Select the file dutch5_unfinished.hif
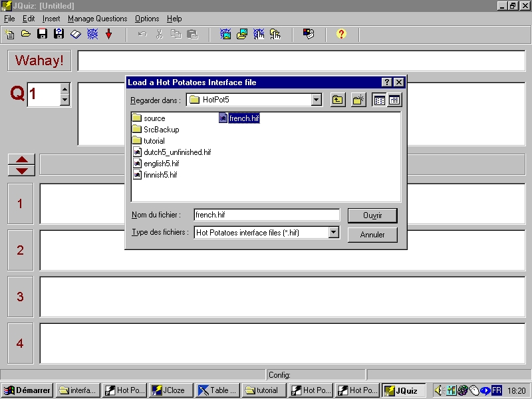Viewport: 532px width, 399px height. pyautogui.click(x=172, y=152)
